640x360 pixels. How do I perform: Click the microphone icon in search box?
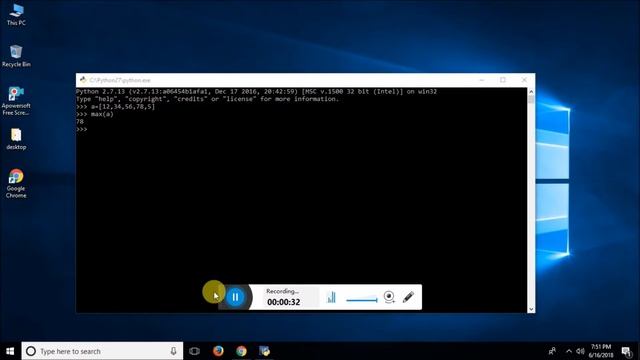(x=173, y=351)
